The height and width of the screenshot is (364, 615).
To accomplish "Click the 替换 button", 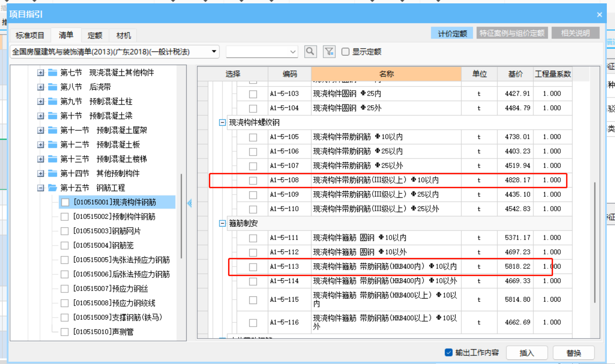I will [x=574, y=353].
